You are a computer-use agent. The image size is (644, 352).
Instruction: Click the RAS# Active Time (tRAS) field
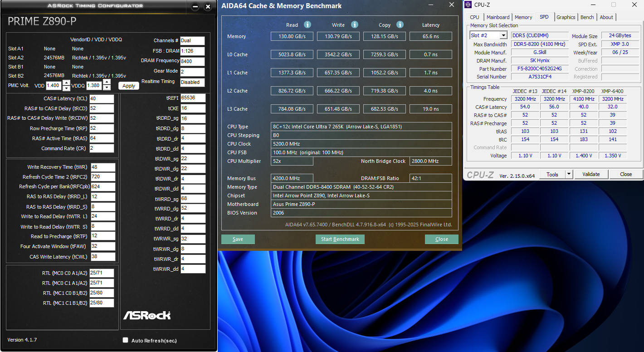tap(102, 138)
